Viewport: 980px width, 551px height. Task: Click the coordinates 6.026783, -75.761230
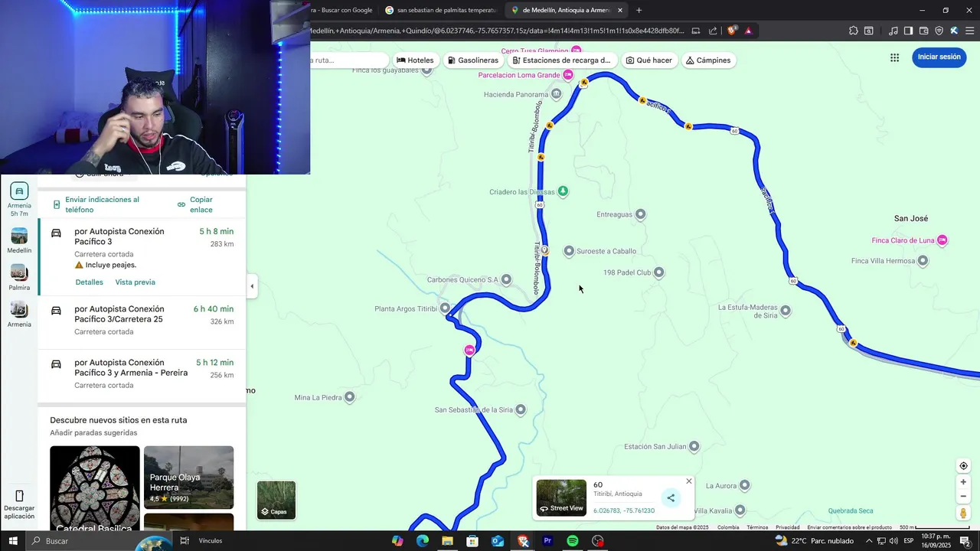(624, 510)
